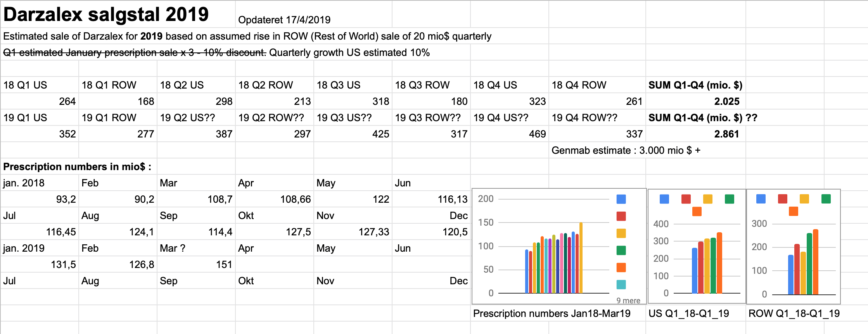Image resolution: width=868 pixels, height=334 pixels.
Task: Select the cell with value 318
Action: click(x=353, y=101)
